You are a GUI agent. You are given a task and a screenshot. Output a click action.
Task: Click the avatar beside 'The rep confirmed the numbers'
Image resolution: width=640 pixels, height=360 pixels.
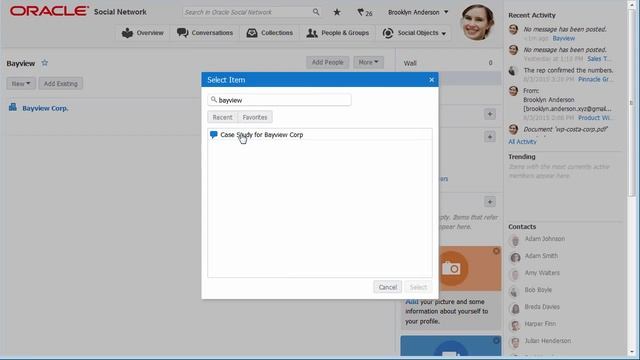(513, 71)
